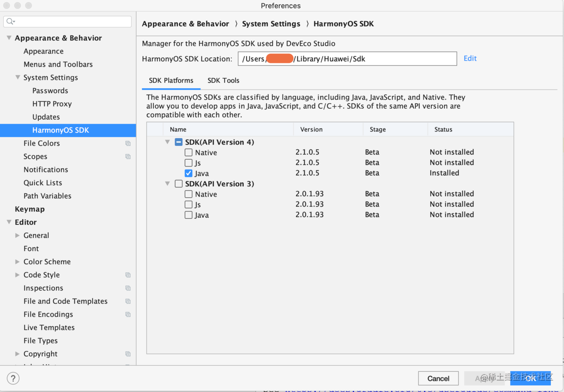Screen dimensions: 564x392
Task: Expand the General node under Editor
Action: (x=18, y=236)
